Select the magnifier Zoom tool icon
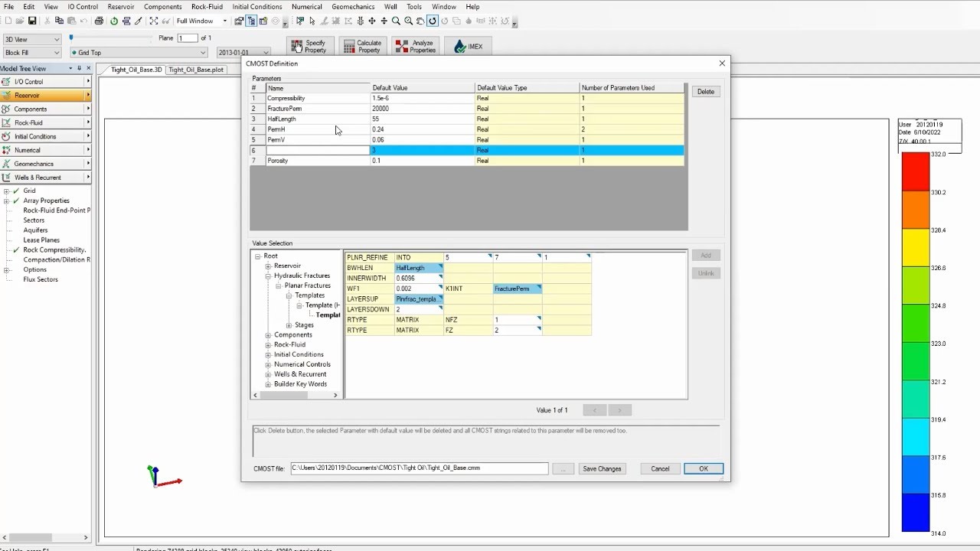The height and width of the screenshot is (551, 980). pyautogui.click(x=396, y=21)
